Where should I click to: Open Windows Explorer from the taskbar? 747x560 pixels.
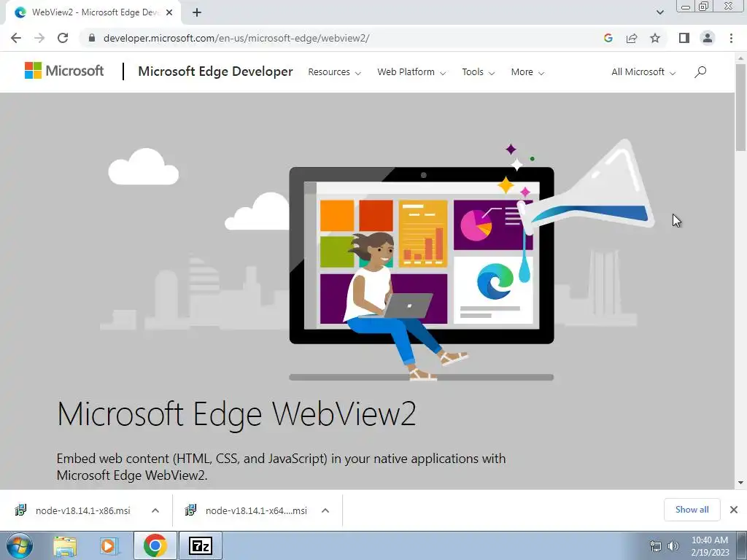(x=65, y=545)
